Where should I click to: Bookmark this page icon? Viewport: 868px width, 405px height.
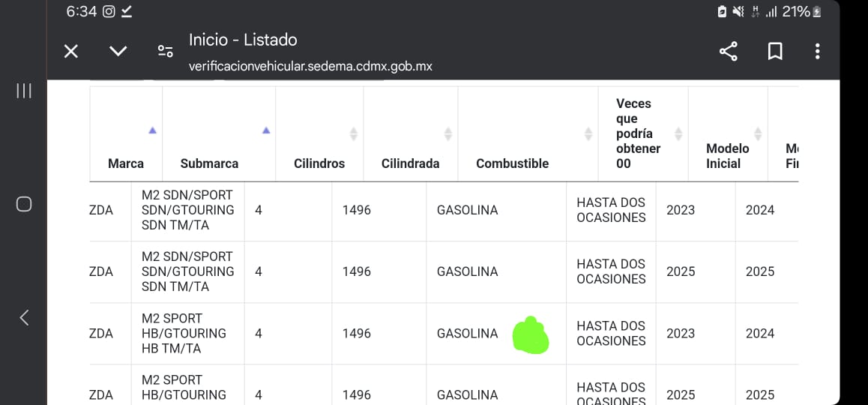[x=775, y=52]
